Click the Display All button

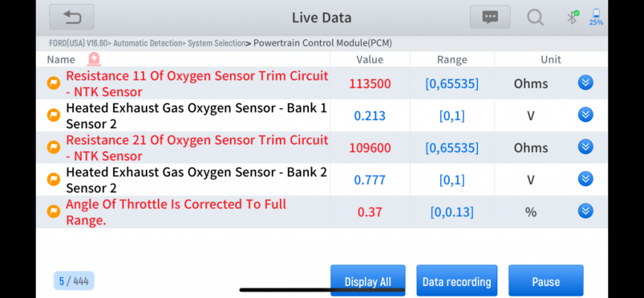[368, 281]
